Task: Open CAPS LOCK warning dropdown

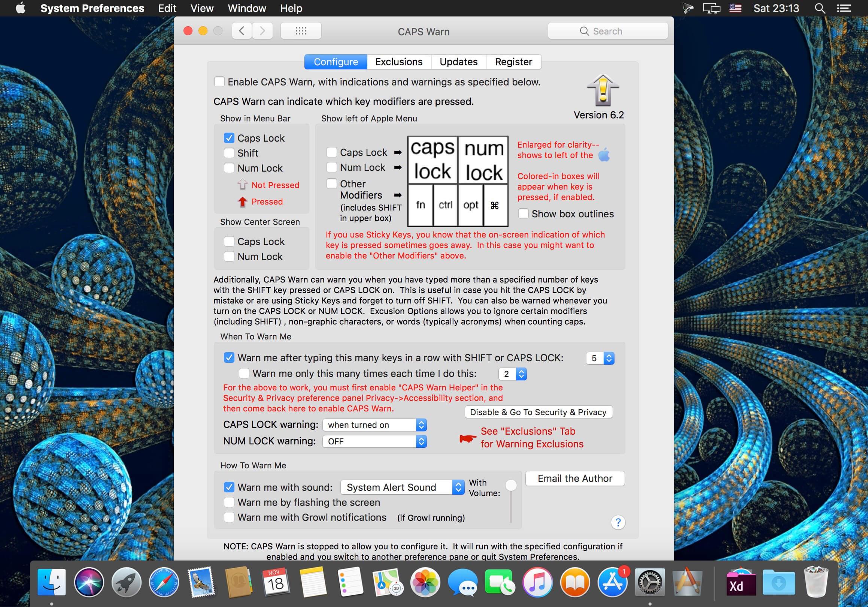Action: coord(374,425)
